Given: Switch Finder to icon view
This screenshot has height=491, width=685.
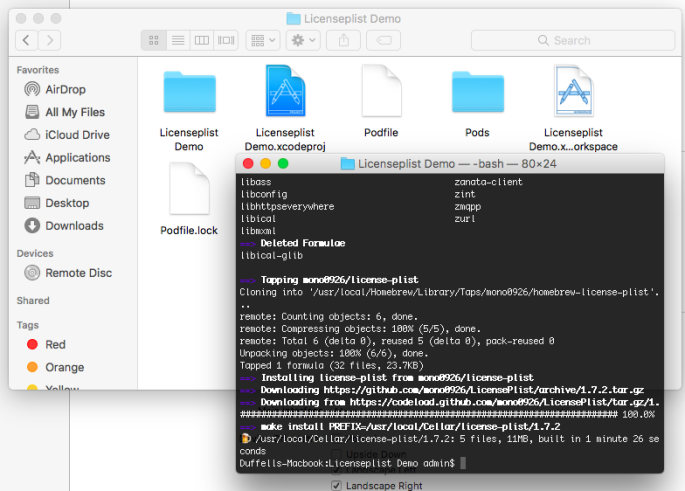Looking at the screenshot, I should pos(153,41).
